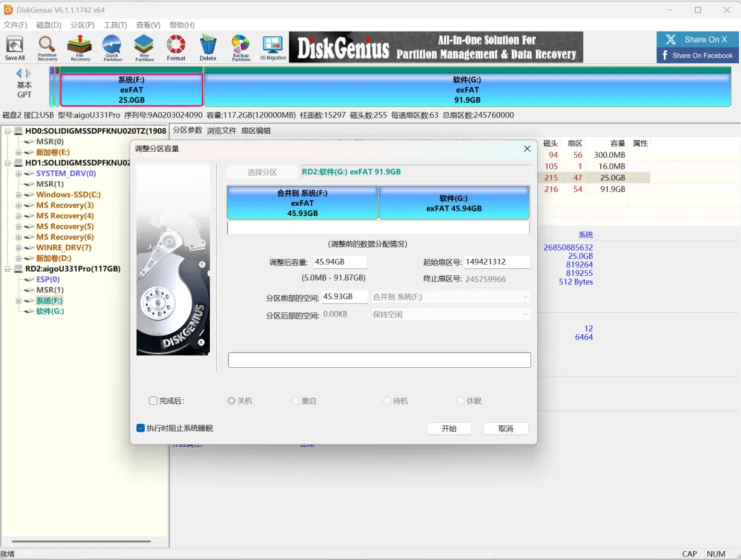Open the 查看(V) menu

pos(148,25)
